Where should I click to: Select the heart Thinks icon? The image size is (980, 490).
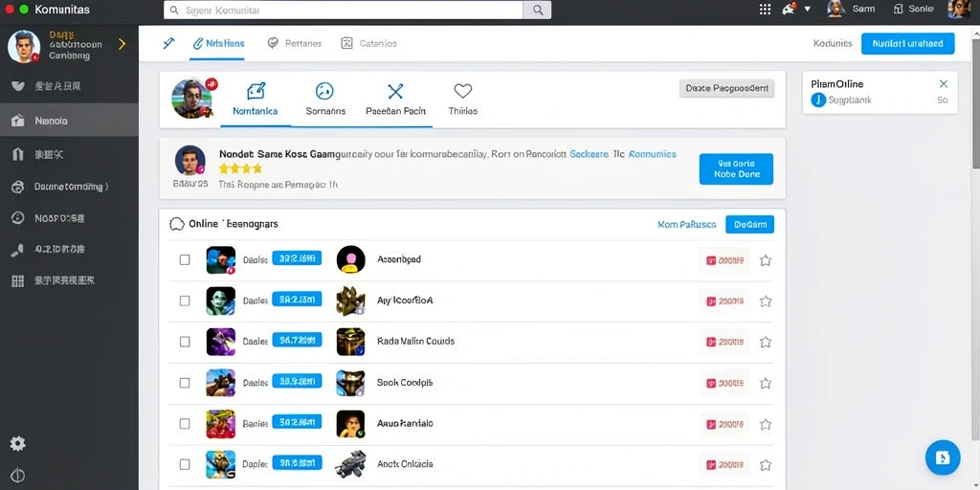462,91
